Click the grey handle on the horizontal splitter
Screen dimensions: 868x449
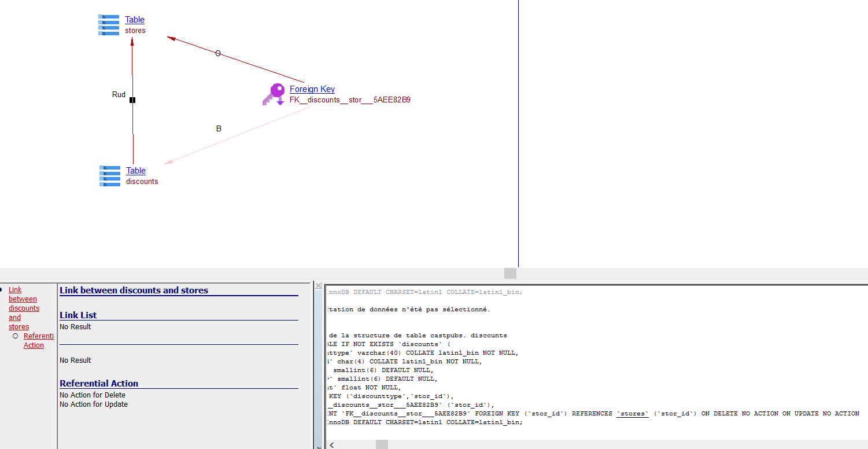pos(510,273)
